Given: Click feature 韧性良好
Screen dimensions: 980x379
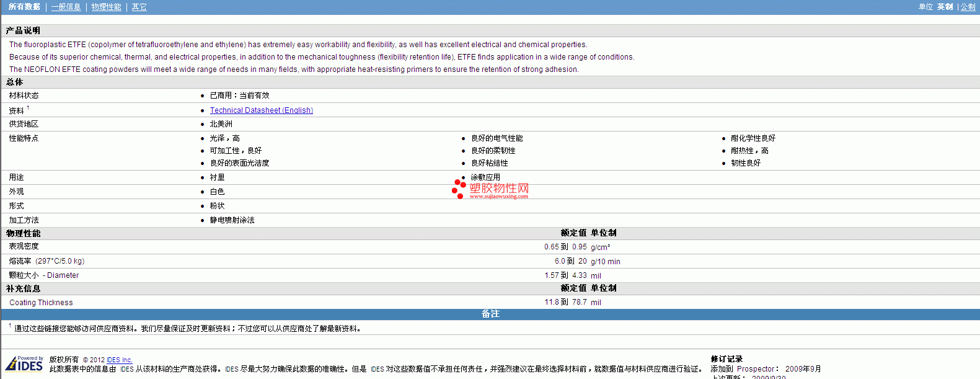Looking at the screenshot, I should tap(745, 163).
